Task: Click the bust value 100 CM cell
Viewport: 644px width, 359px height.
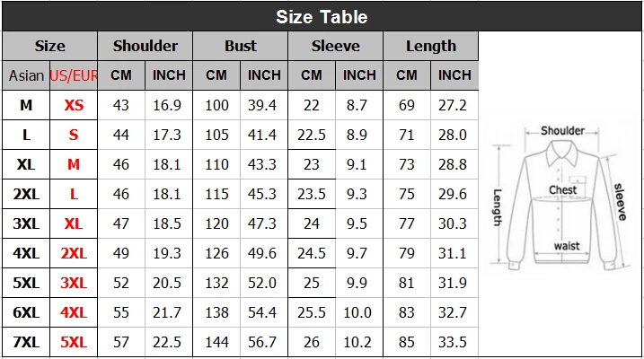Action: pos(216,105)
